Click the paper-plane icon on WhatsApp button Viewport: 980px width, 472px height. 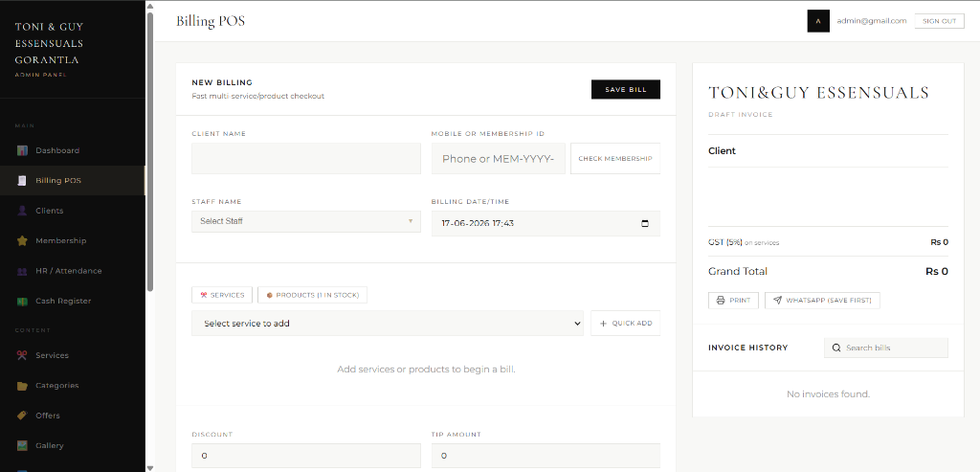coord(777,300)
